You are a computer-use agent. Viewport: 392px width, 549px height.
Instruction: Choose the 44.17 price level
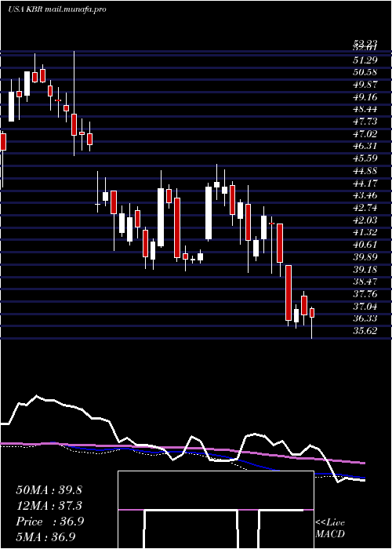(x=365, y=183)
